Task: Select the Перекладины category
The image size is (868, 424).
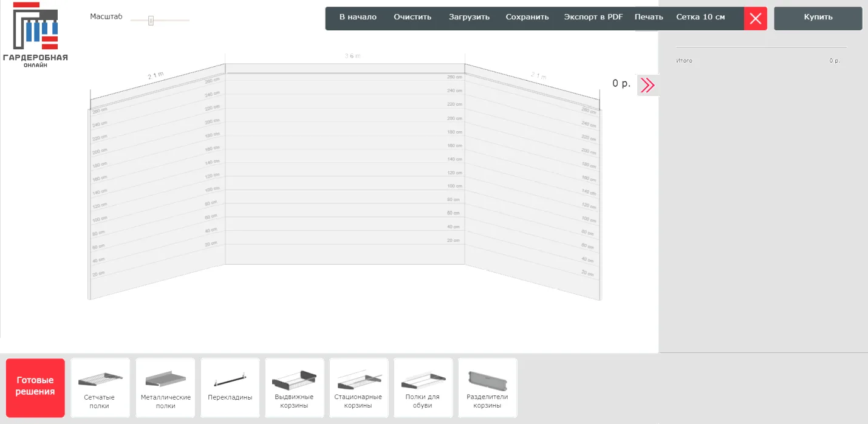Action: point(230,388)
